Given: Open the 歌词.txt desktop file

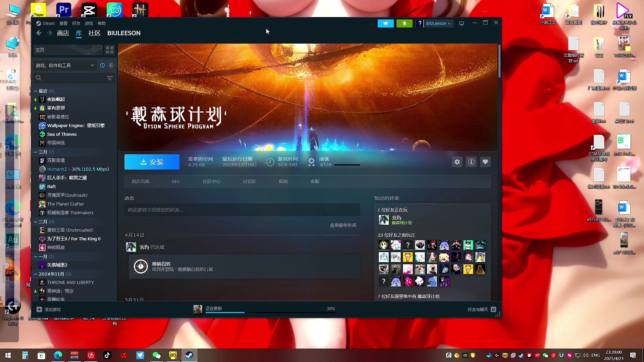Looking at the screenshot, I should (599, 113).
